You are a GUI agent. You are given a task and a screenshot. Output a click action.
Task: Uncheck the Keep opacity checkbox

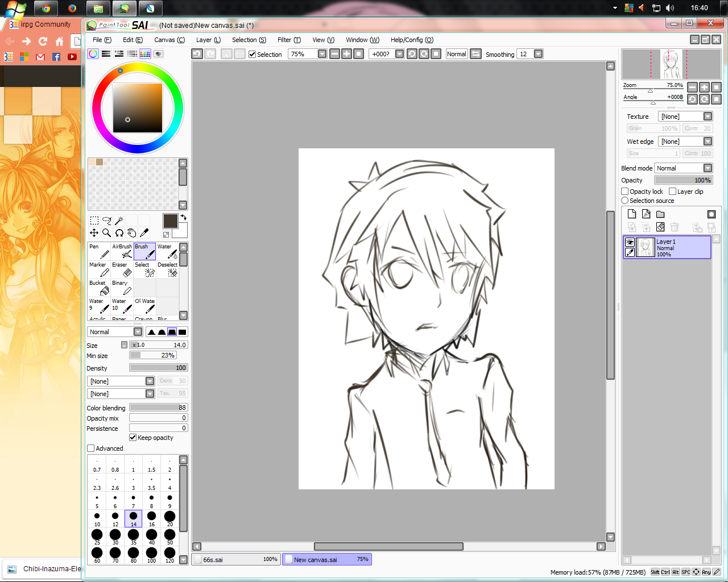(x=133, y=438)
